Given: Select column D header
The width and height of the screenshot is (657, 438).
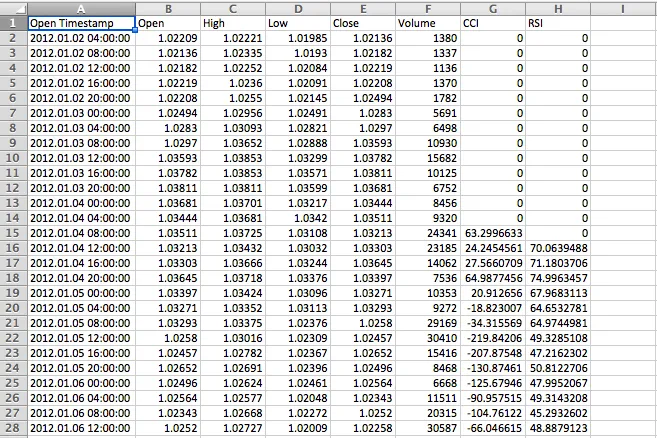Looking at the screenshot, I should pyautogui.click(x=298, y=9).
